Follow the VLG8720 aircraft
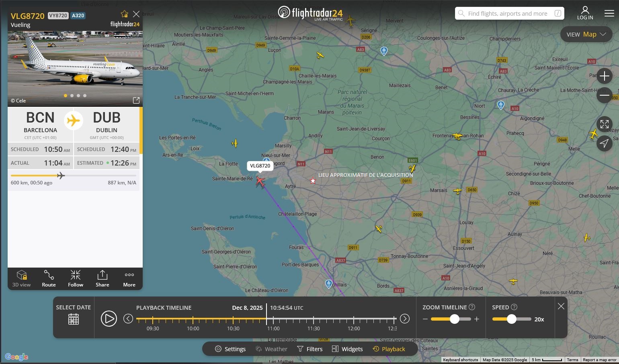 (x=76, y=278)
